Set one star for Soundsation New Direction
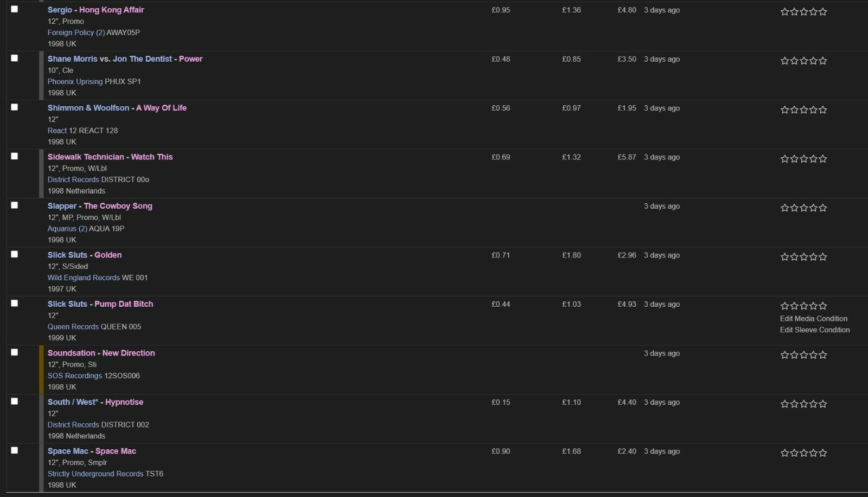Screen dimensions: 868x497 784,355
